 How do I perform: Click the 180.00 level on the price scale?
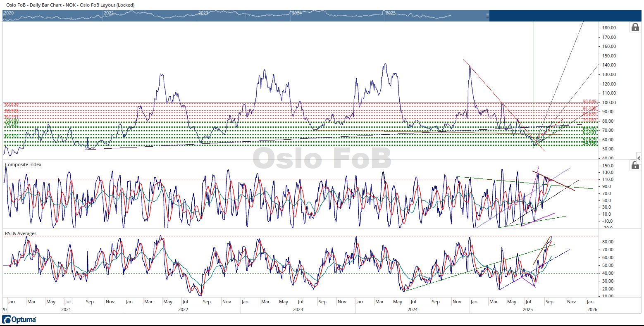[x=609, y=28]
